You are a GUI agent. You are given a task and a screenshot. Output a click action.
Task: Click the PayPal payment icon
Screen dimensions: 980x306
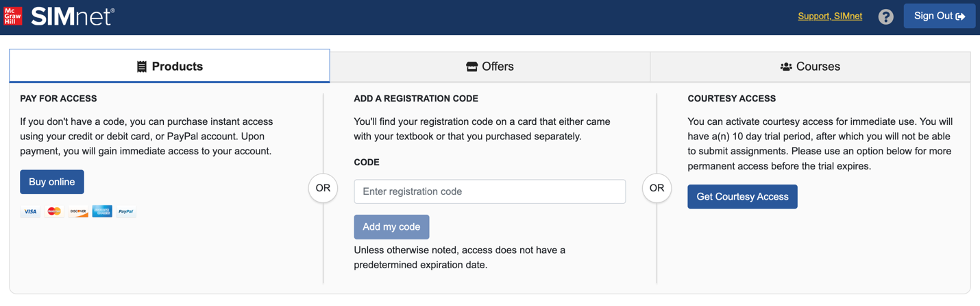tap(126, 211)
